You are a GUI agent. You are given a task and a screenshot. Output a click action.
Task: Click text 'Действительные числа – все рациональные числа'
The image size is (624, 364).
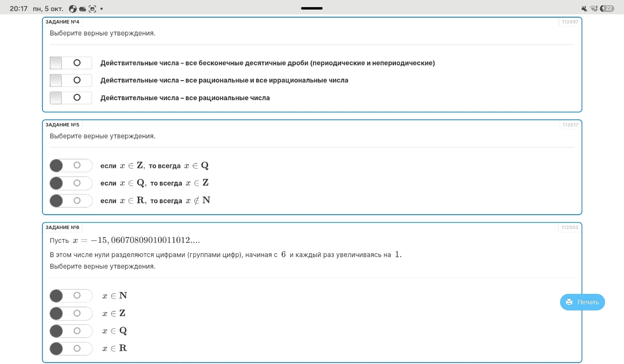click(x=185, y=98)
